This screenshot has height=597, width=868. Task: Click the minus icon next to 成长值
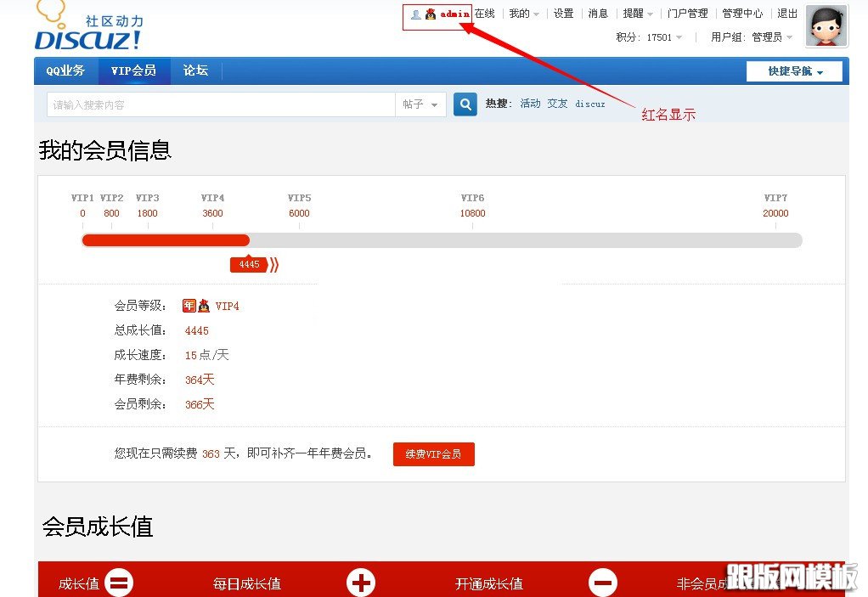119,583
